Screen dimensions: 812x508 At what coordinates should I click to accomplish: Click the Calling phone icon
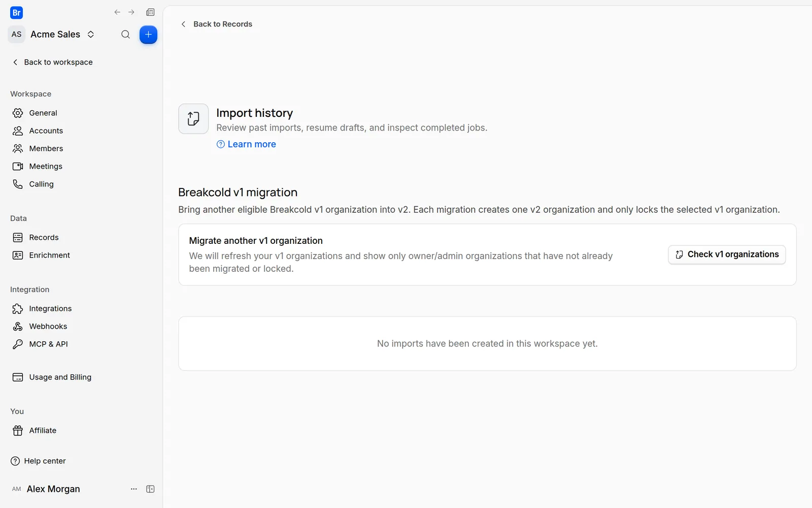pos(18,184)
